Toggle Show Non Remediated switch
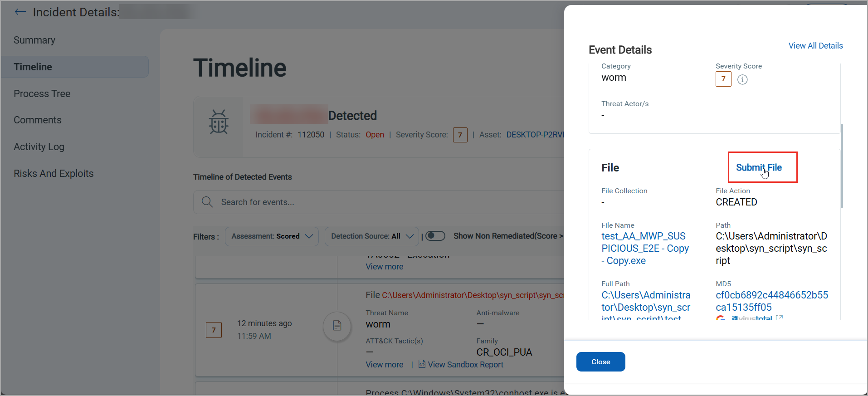Viewport: 868px width, 396px height. 435,236
